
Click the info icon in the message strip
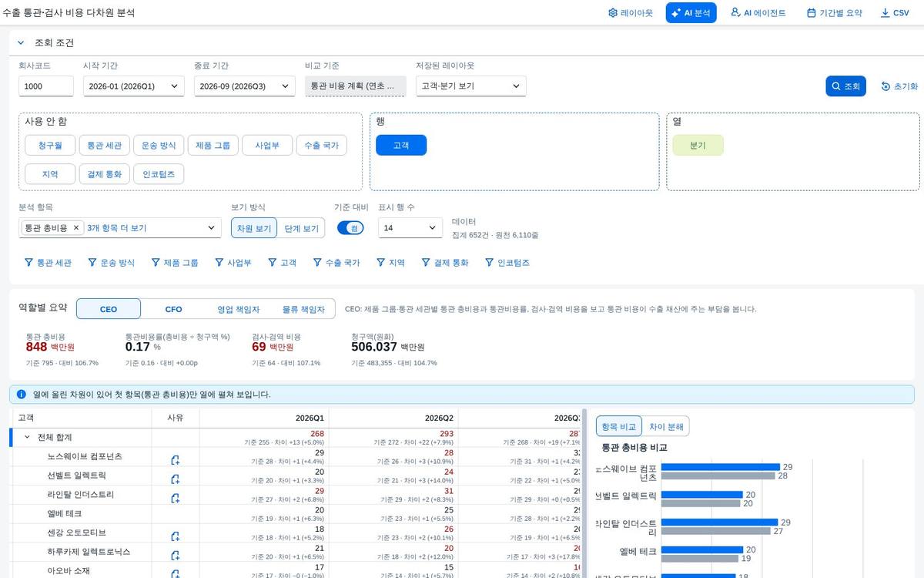click(21, 395)
